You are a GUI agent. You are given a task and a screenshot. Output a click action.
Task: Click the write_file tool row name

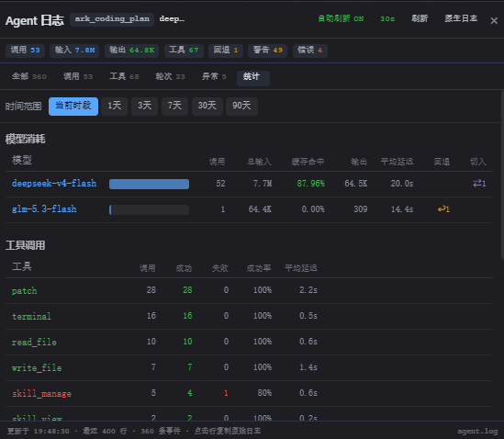pos(37,368)
